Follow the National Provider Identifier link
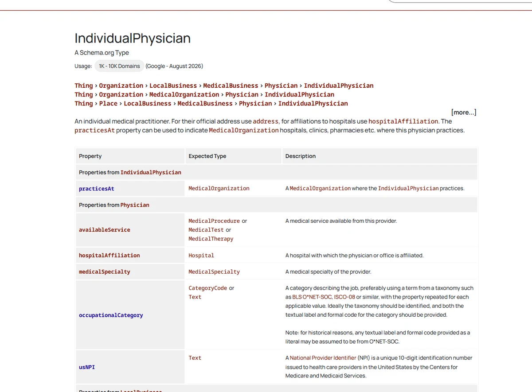The image size is (532, 392). tap(323, 358)
